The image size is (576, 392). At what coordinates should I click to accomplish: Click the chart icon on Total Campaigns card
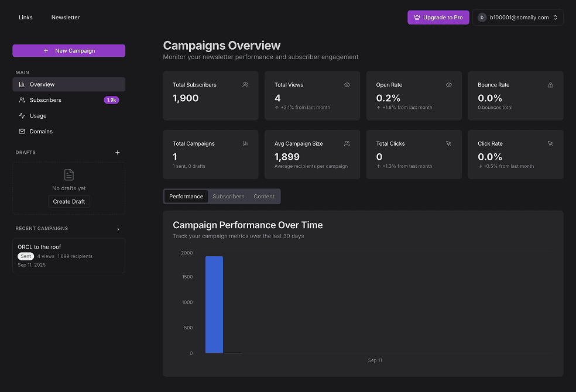point(245,143)
